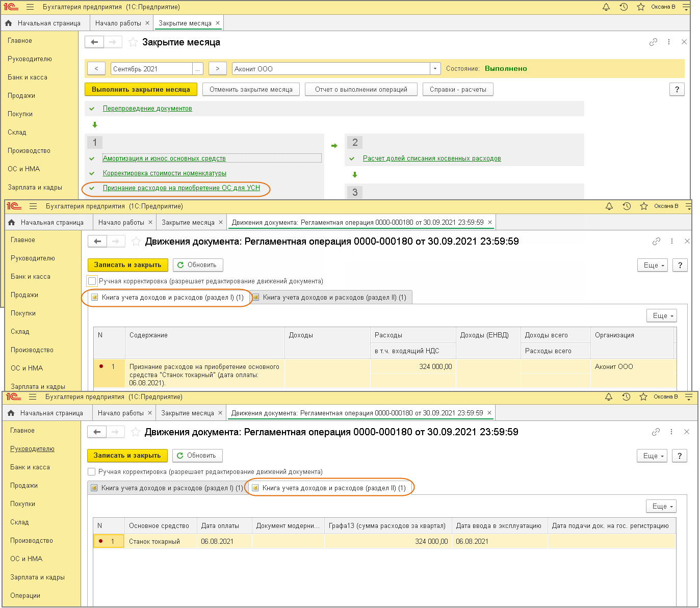Click Записать и закрыть in middle window

coord(127,265)
